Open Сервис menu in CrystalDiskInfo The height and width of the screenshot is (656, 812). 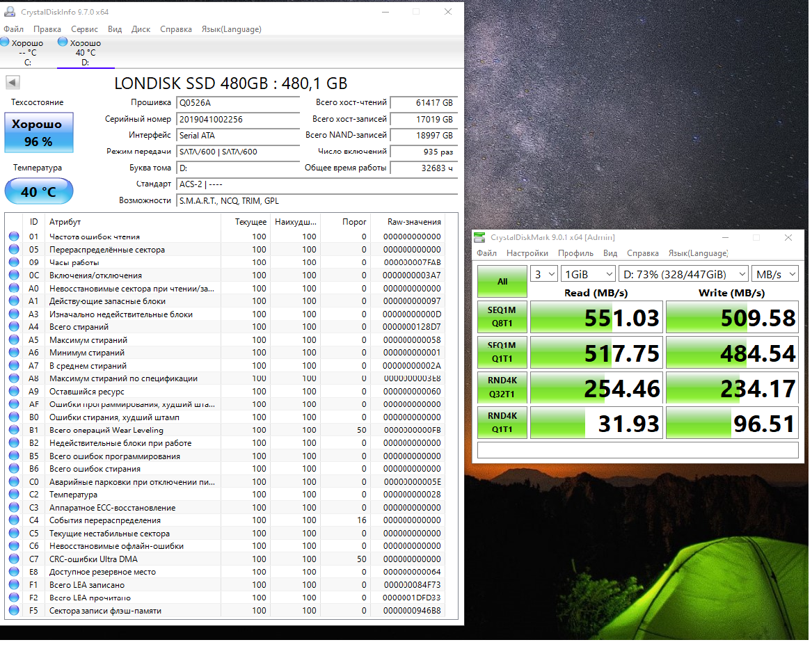click(x=84, y=29)
